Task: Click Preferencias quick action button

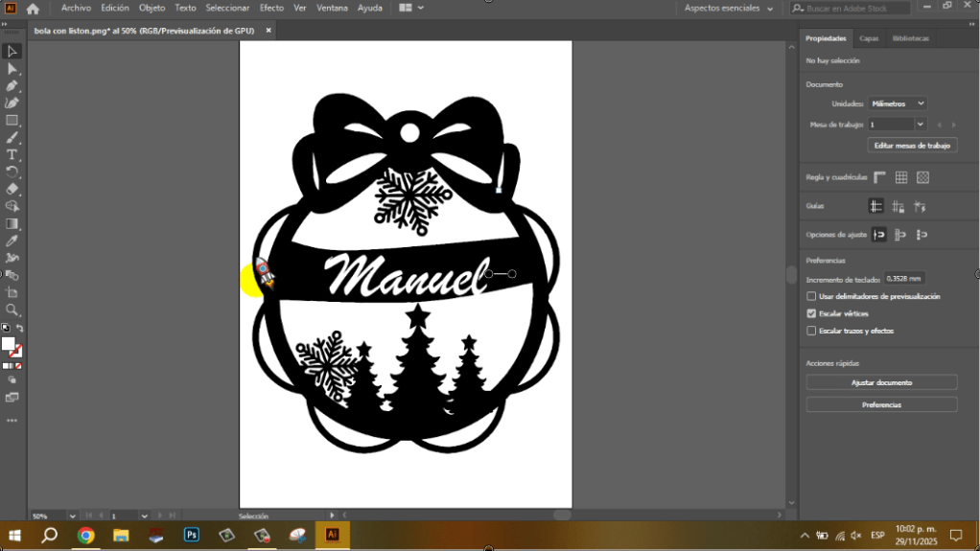Action: [x=881, y=404]
